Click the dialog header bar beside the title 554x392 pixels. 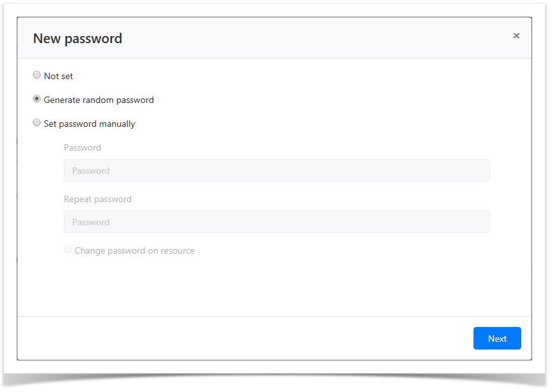[x=309, y=39]
